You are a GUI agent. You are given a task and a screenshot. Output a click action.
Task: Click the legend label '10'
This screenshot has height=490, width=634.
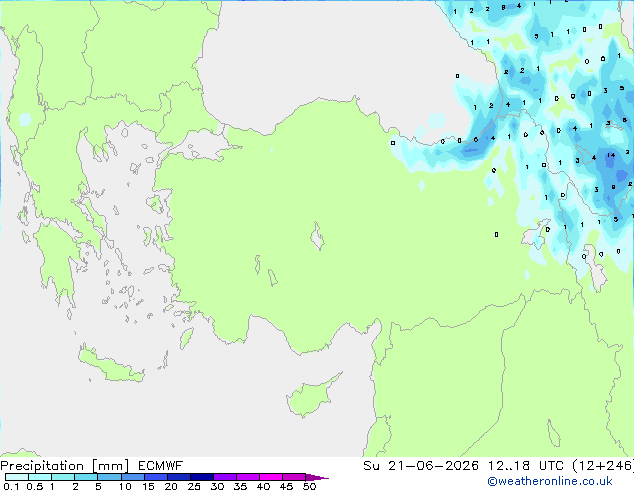click(x=125, y=486)
